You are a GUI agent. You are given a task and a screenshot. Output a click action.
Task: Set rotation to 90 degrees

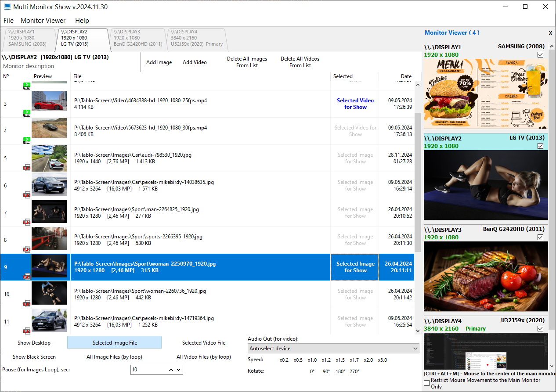326,371
